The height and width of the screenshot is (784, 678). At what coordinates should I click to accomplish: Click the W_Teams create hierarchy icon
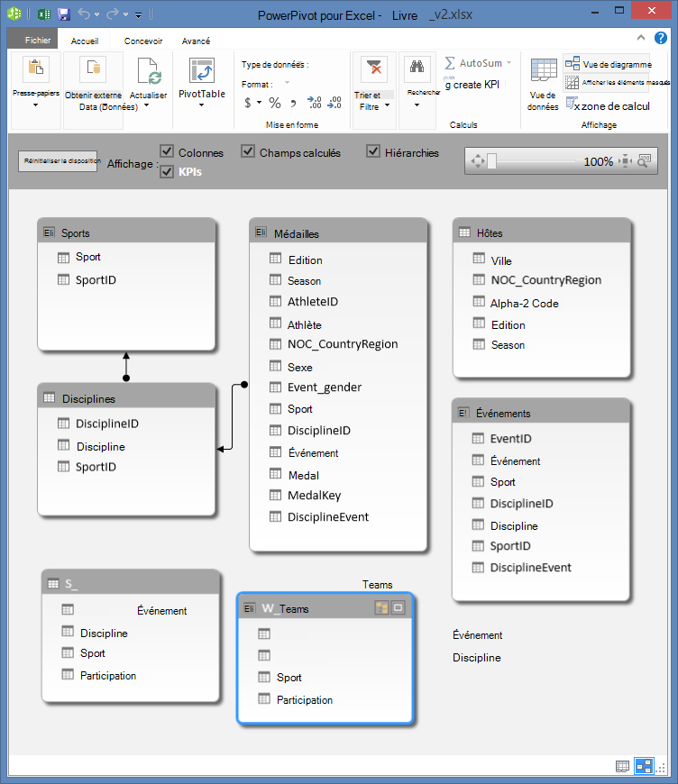[x=381, y=608]
